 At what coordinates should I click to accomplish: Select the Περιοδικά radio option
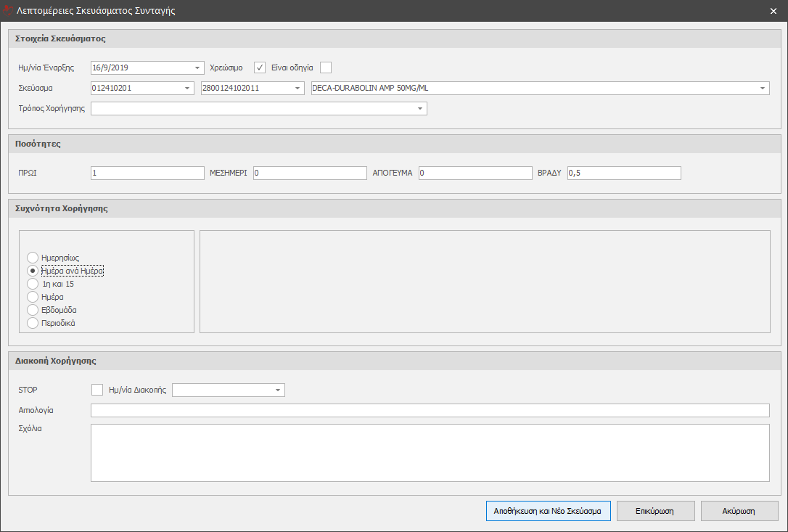tap(33, 323)
